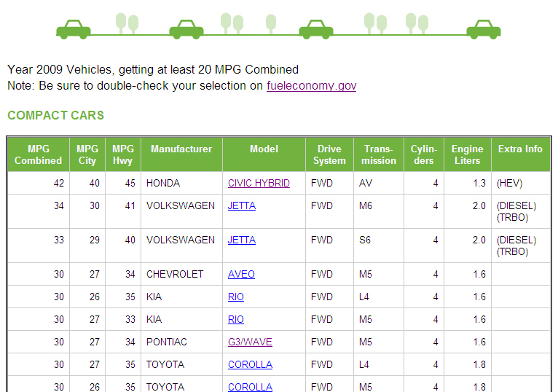This screenshot has width=558, height=392.
Task: Click the MPG City column header
Action: pyautogui.click(x=87, y=154)
